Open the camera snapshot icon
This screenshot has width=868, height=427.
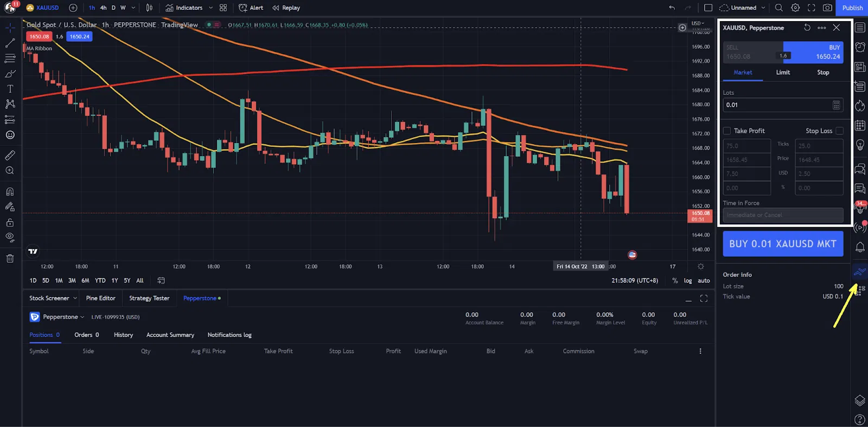pos(827,8)
